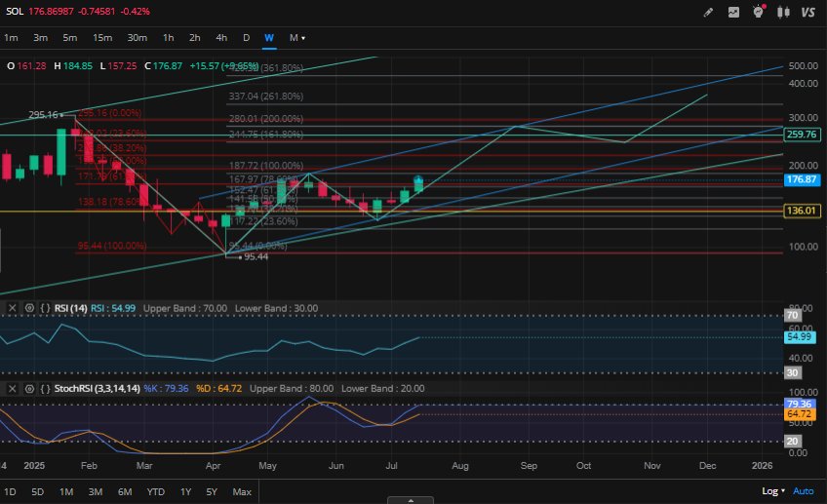This screenshot has width=827, height=504.
Task: Click the 295.16 high price marker
Action: tap(43, 114)
